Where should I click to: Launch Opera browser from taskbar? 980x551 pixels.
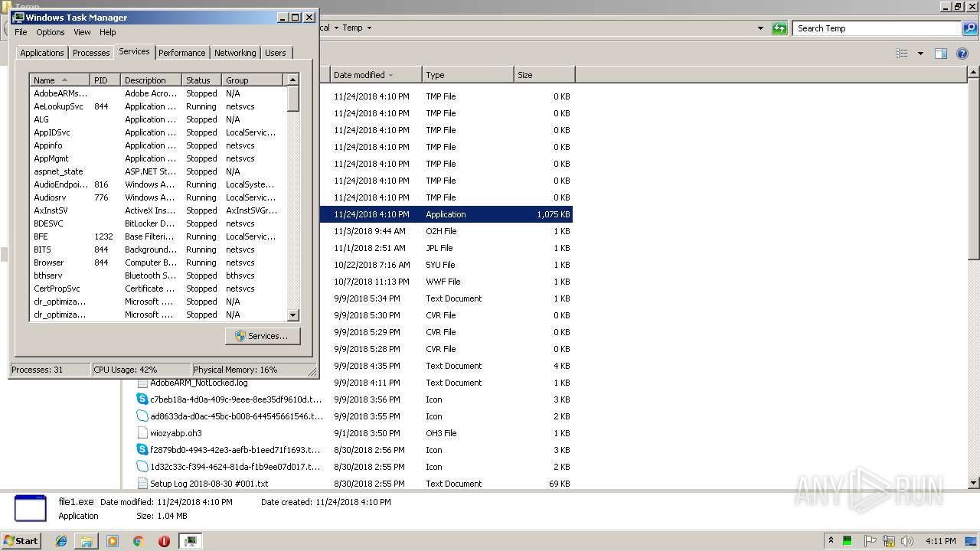click(x=164, y=541)
